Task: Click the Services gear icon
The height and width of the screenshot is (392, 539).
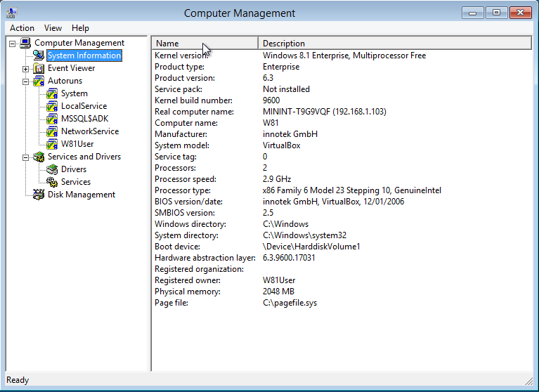Action: pyautogui.click(x=52, y=182)
